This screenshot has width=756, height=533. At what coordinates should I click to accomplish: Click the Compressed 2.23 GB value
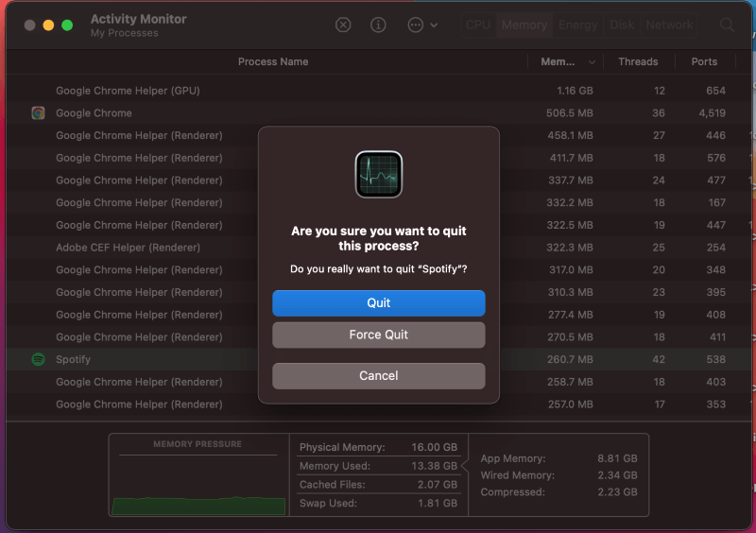tap(617, 492)
